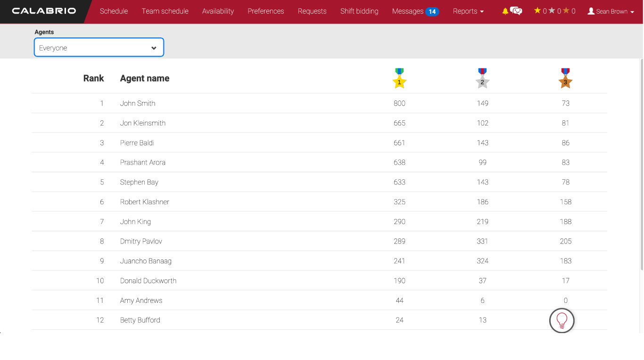Navigate to Shift bidding

(359, 11)
